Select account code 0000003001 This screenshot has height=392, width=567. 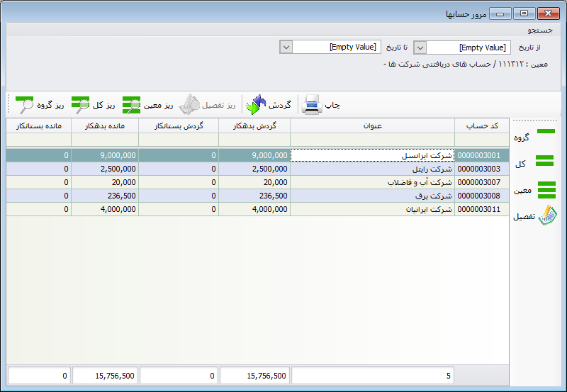pos(479,155)
